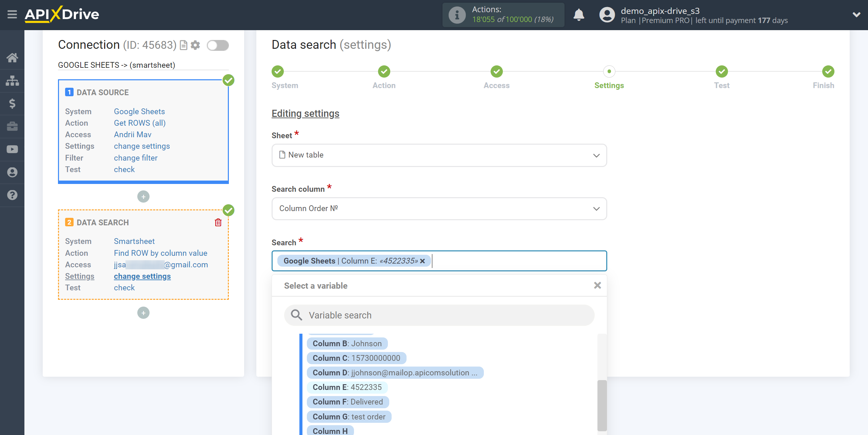This screenshot has width=868, height=435.
Task: Select variable Column F: Delivered
Action: 348,402
